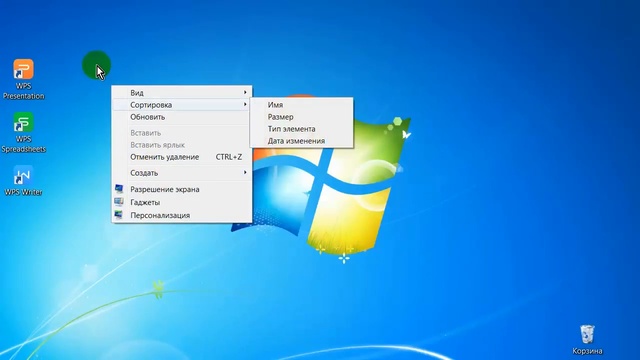Expand the Сортировка submenu arrow
Image resolution: width=640 pixels, height=360 pixels.
[x=245, y=104]
